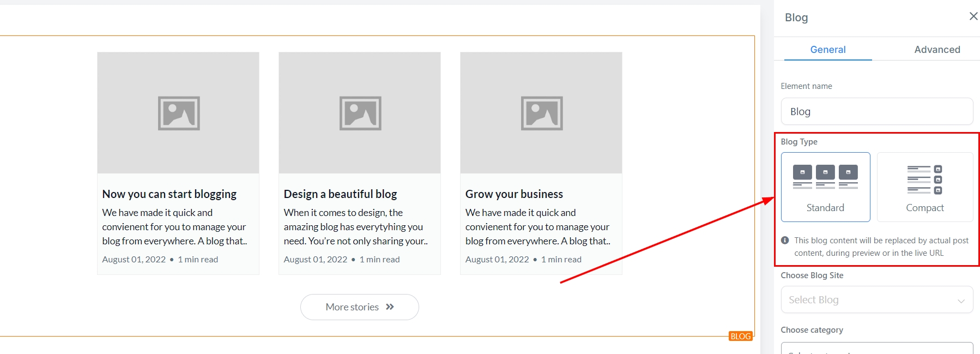The width and height of the screenshot is (980, 354).
Task: Click the orange BLOG element tag
Action: click(740, 336)
